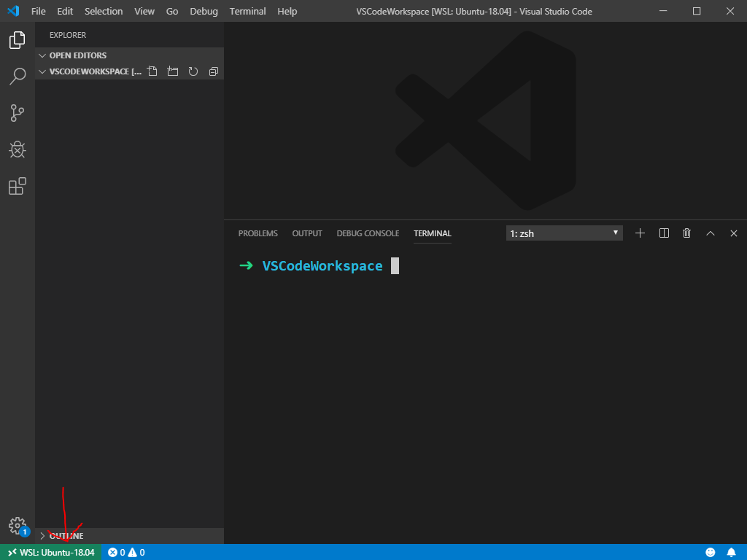
Task: Create a new file in workspace
Action: tap(152, 71)
